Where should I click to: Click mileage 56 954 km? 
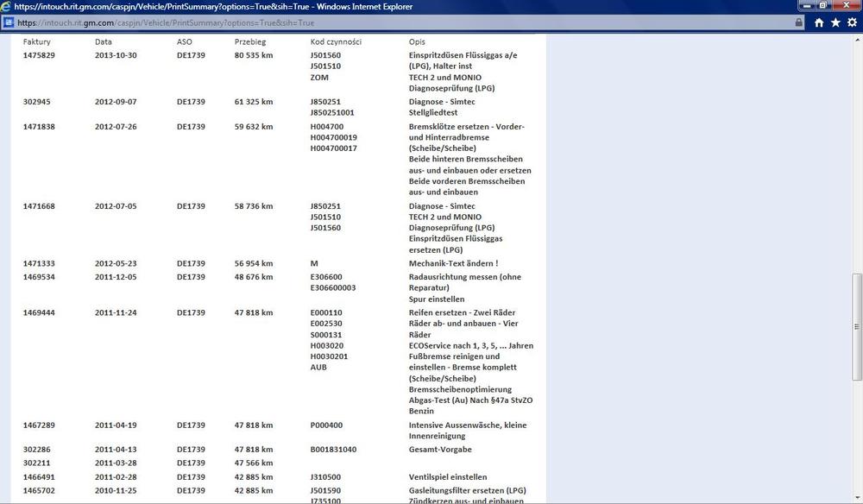pyautogui.click(x=254, y=263)
